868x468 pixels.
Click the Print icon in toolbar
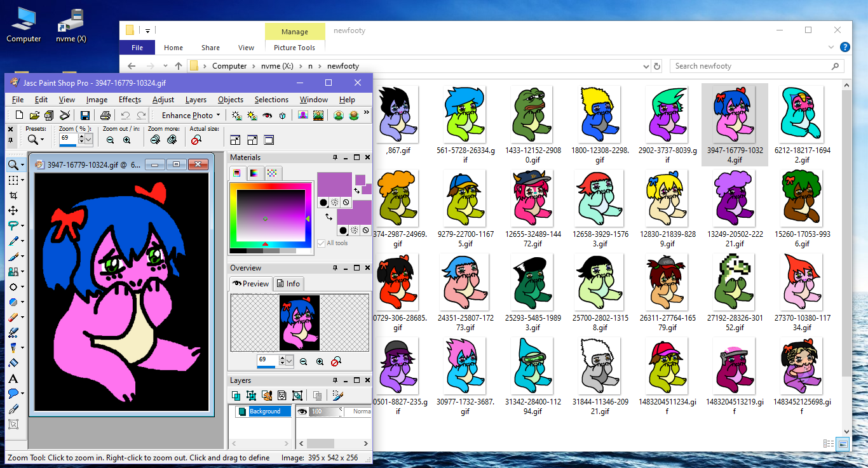click(x=105, y=115)
